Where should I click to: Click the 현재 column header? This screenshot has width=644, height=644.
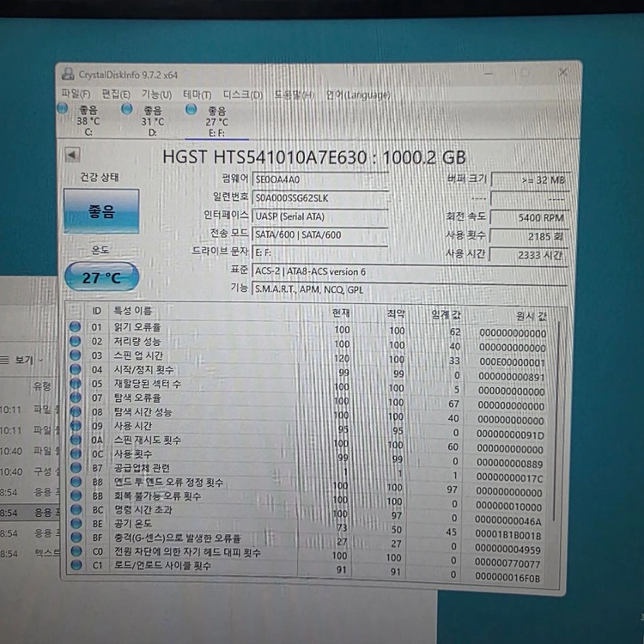(341, 313)
